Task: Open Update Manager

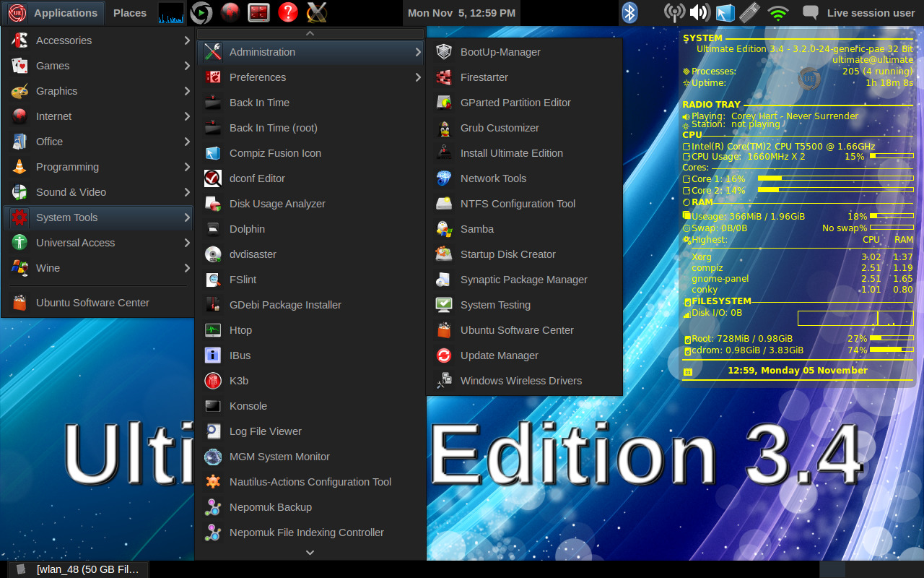Action: [x=525, y=355]
